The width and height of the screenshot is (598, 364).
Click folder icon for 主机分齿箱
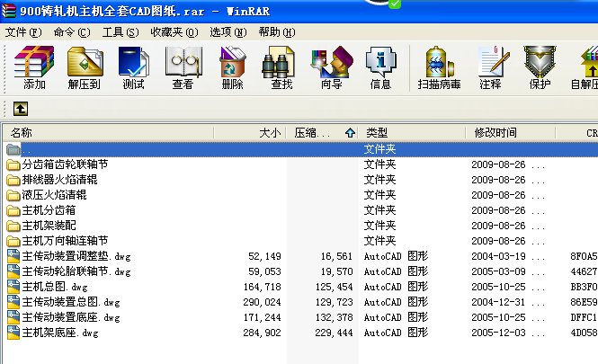click(x=13, y=210)
